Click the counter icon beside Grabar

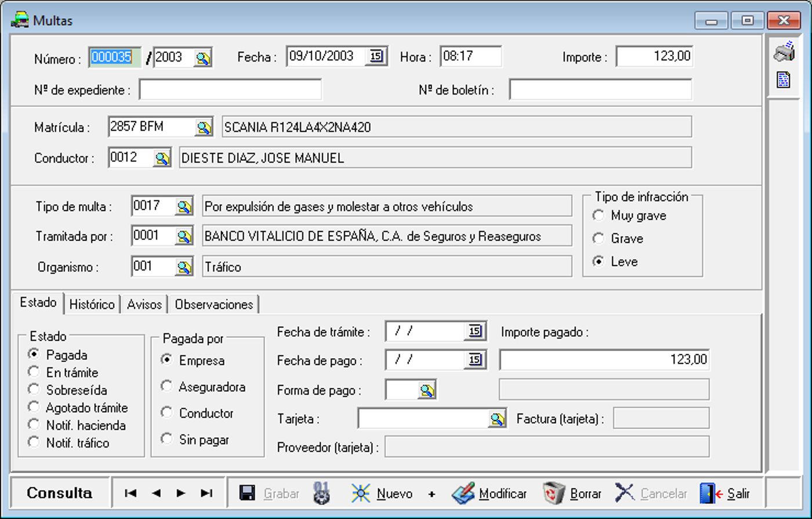321,493
